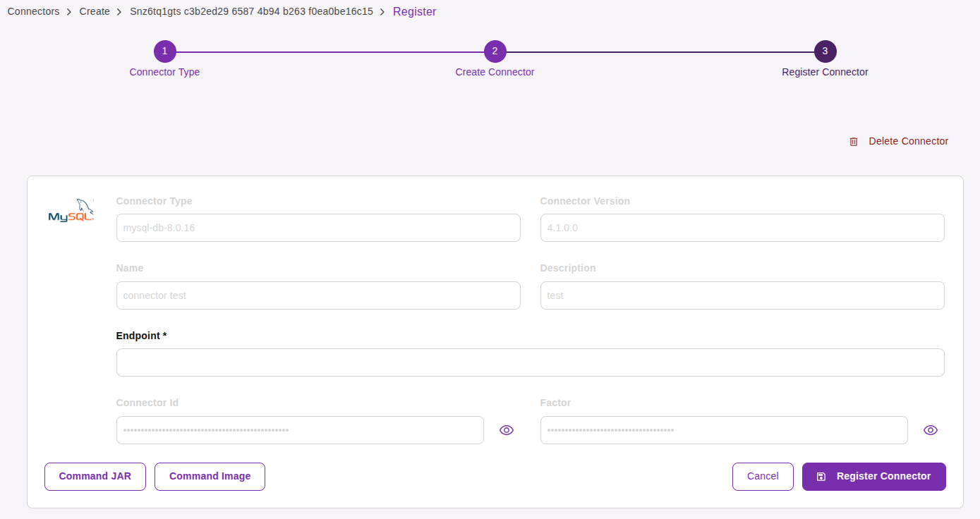Click inside the Endpoint input field
The image size is (980, 519).
(530, 362)
